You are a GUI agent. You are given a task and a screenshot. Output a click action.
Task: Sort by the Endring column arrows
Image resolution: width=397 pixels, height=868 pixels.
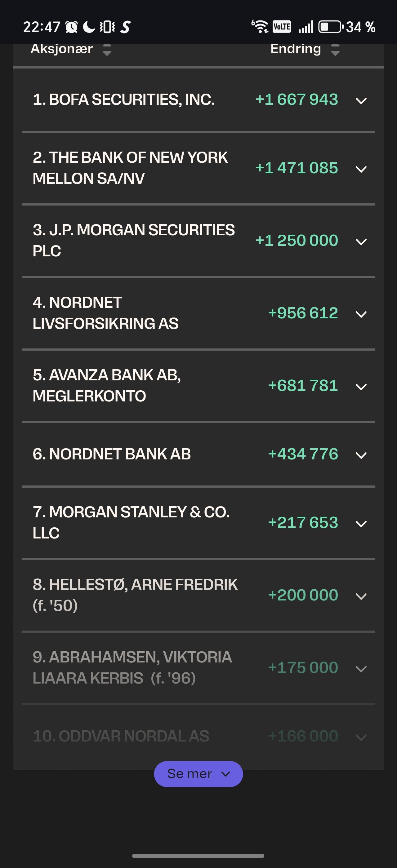pyautogui.click(x=335, y=50)
